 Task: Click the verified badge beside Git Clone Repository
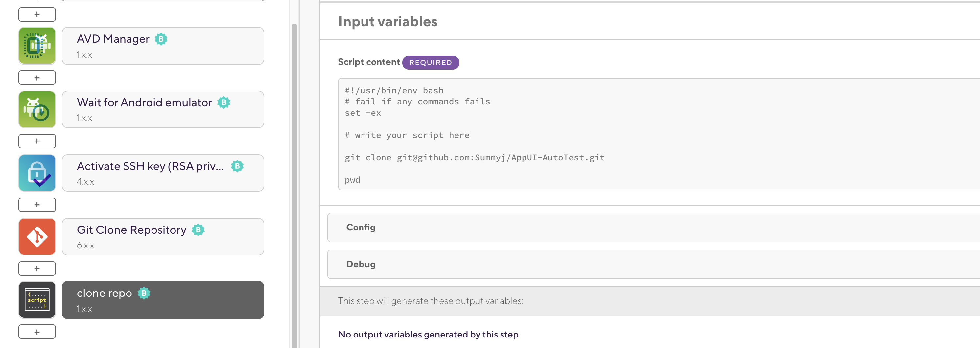tap(198, 230)
